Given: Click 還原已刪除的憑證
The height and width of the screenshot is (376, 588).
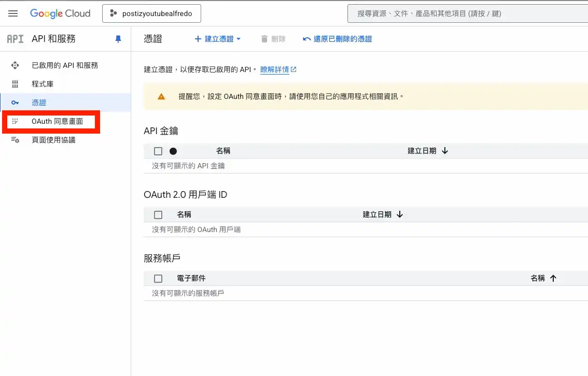Looking at the screenshot, I should pyautogui.click(x=338, y=39).
